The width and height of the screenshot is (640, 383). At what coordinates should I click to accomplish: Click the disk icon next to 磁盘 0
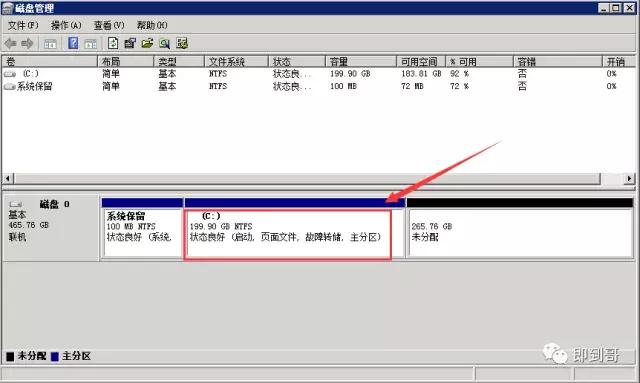(x=16, y=204)
